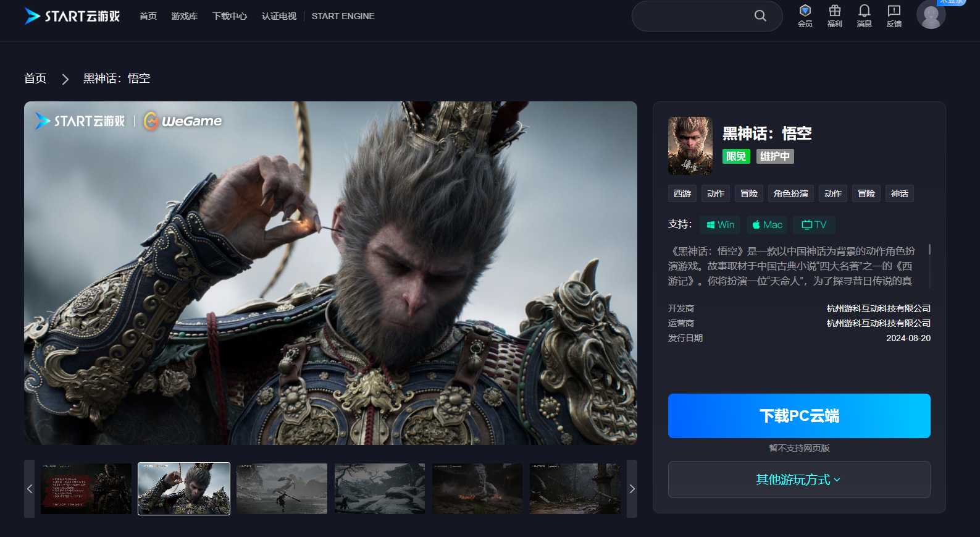Click the 维护中 status badge

[x=775, y=156]
